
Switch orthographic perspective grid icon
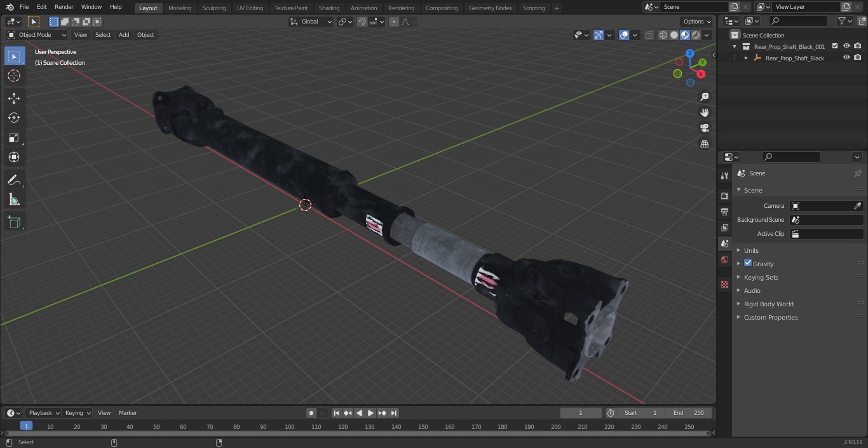pyautogui.click(x=704, y=144)
